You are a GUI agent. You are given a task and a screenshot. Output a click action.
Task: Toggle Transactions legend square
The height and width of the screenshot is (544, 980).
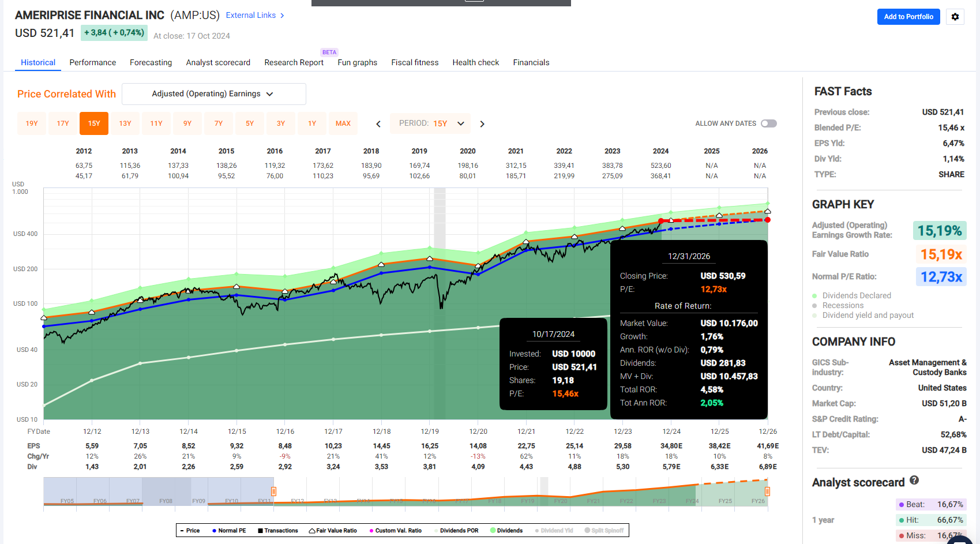[x=261, y=531]
